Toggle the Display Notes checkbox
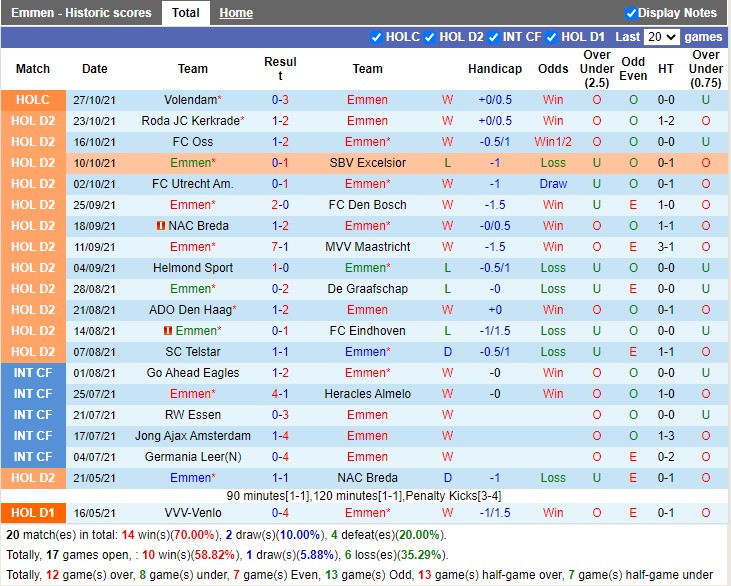Image resolution: width=731 pixels, height=586 pixels. 631,13
